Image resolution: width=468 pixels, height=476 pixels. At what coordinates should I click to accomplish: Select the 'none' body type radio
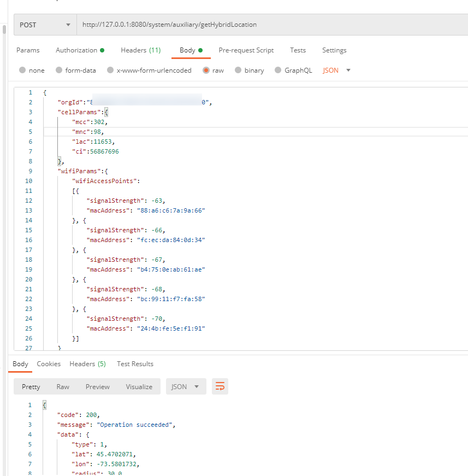point(22,70)
